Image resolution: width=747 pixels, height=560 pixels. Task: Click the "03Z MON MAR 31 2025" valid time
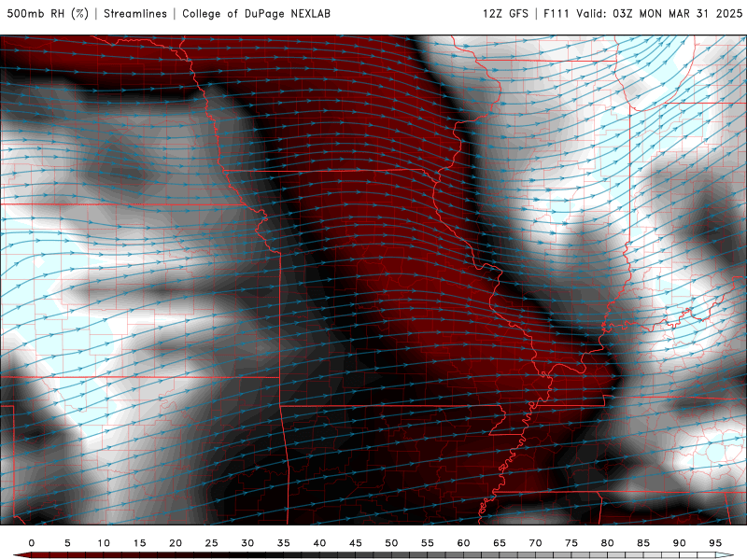click(678, 14)
